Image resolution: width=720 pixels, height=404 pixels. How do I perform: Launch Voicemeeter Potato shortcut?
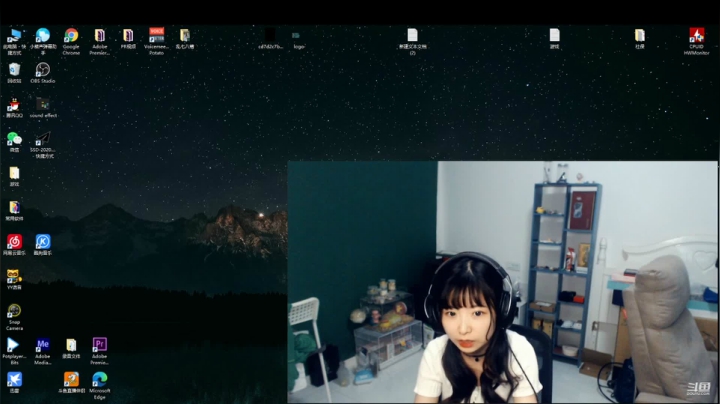pos(157,35)
